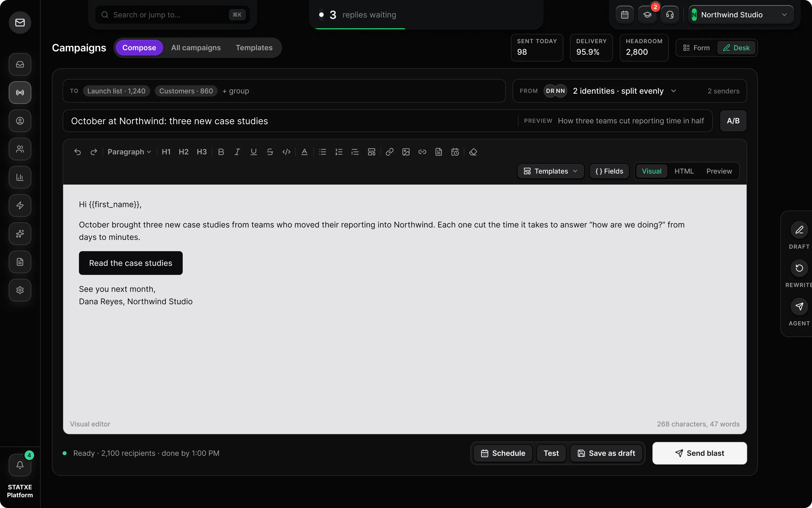Open the notifications bell with badge 4
812x508 pixels.
[20, 465]
